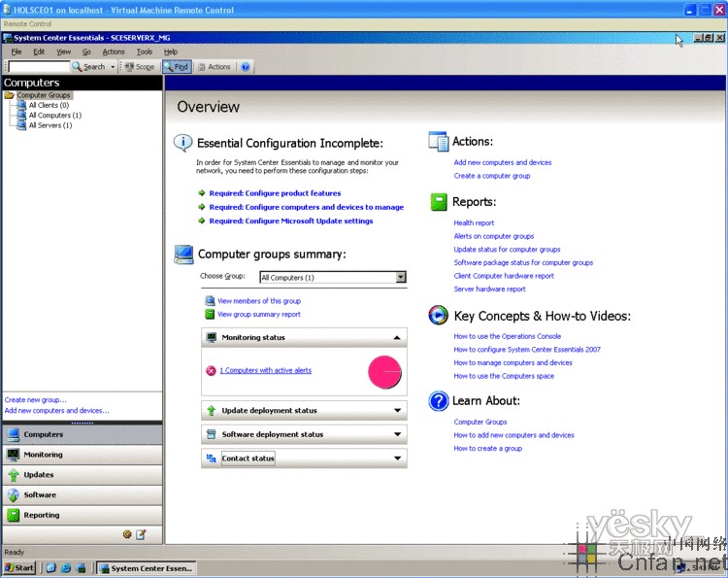Collapse the Monitoring status section
The image size is (728, 578).
coord(397,338)
